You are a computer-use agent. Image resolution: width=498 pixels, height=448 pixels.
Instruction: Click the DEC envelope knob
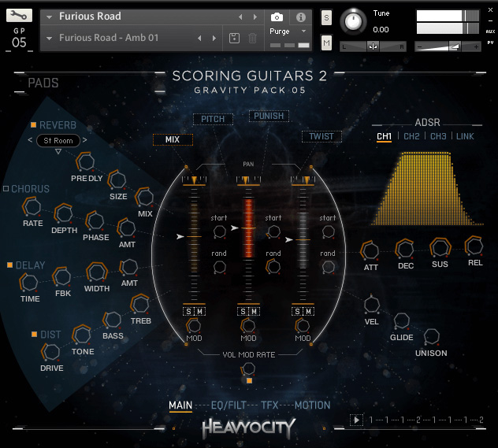coord(405,249)
